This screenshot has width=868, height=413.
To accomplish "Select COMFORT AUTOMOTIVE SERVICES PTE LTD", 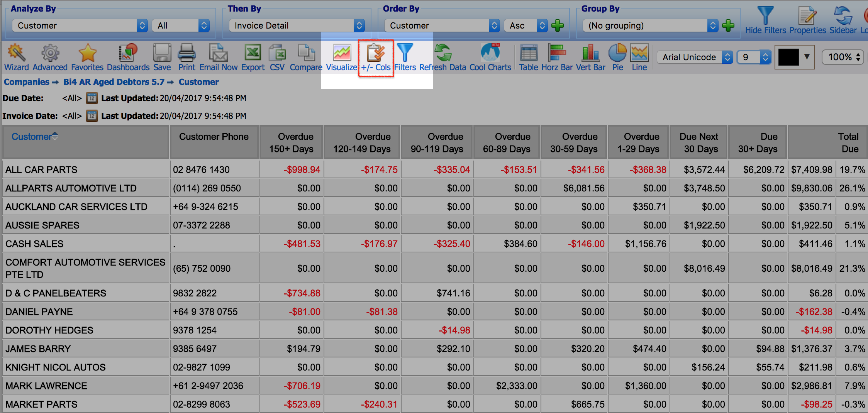I will (x=85, y=268).
